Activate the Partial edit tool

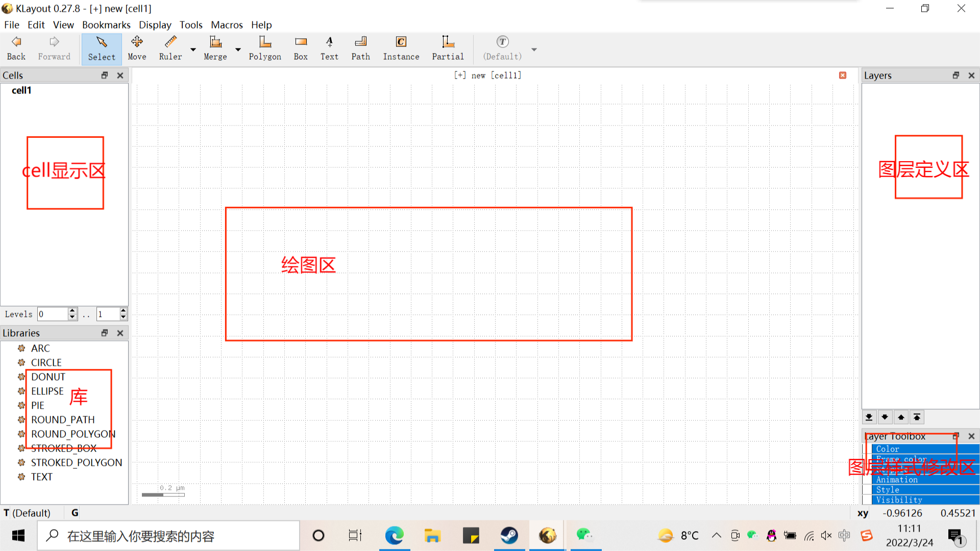[448, 48]
